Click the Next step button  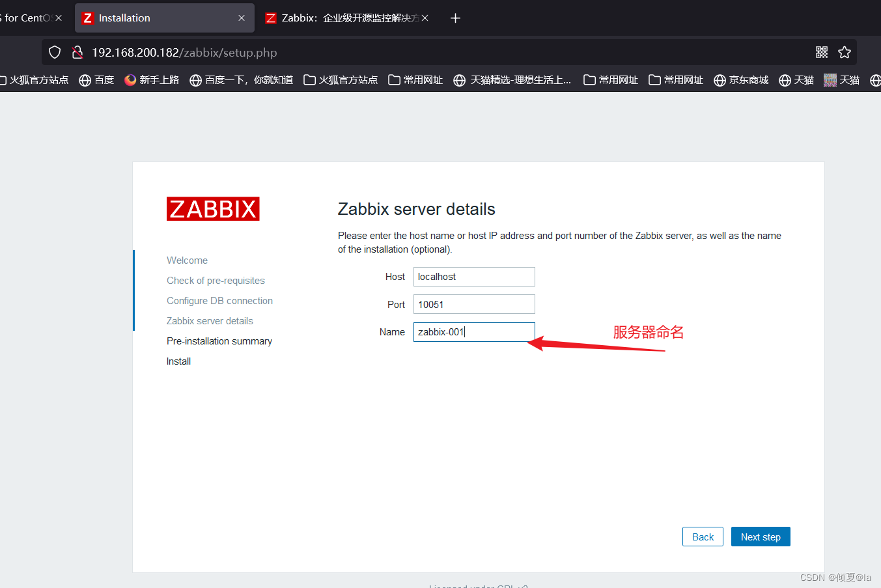pyautogui.click(x=761, y=537)
